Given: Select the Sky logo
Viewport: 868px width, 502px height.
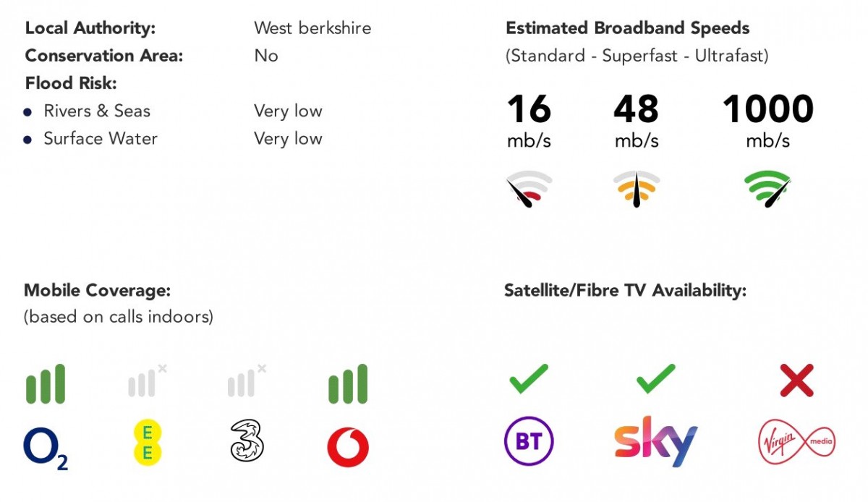Looking at the screenshot, I should pos(655,442).
